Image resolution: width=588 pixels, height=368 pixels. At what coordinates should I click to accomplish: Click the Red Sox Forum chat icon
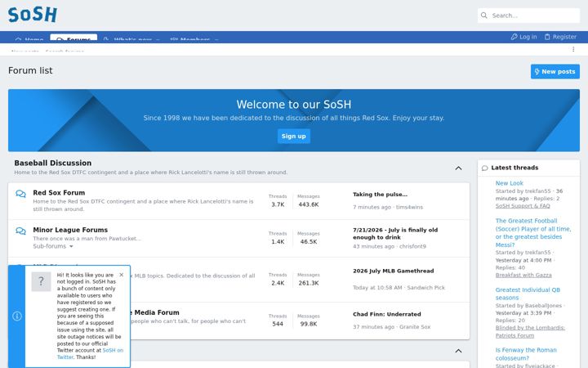[20, 194]
